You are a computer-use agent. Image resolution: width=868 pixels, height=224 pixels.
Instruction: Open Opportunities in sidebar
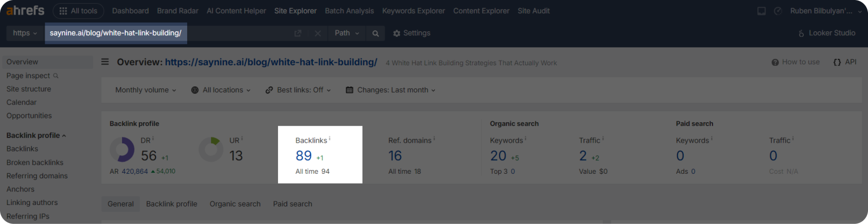(x=29, y=116)
